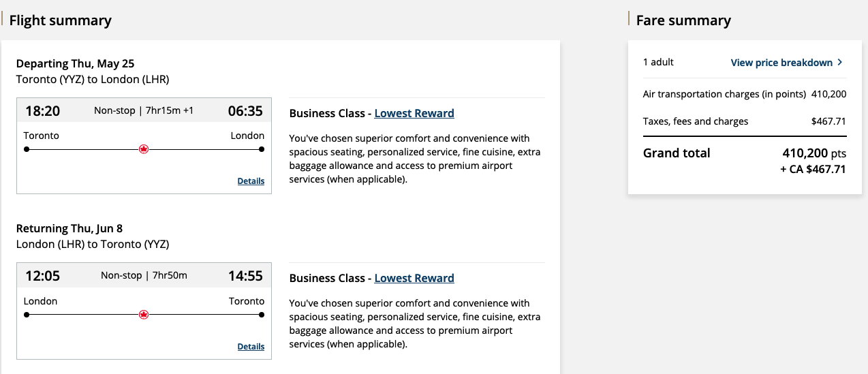Image resolution: width=868 pixels, height=374 pixels.
Task: Click the Grand total points amount
Action: [814, 153]
